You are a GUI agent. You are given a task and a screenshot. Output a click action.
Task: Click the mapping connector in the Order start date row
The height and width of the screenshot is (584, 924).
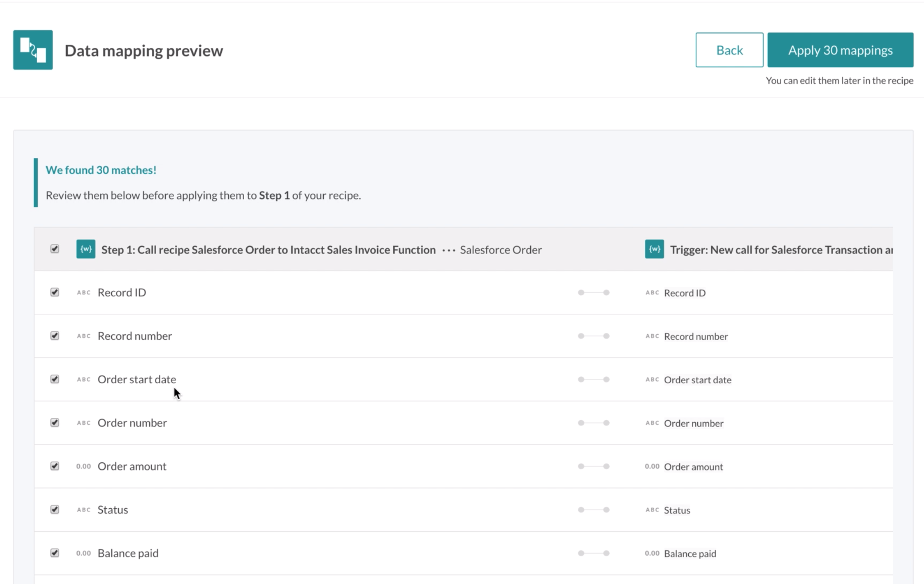coord(594,379)
